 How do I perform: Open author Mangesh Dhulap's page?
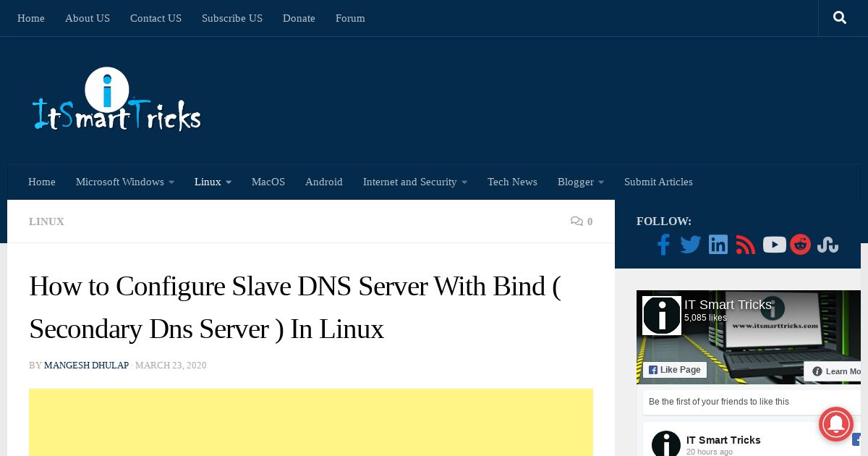click(86, 366)
